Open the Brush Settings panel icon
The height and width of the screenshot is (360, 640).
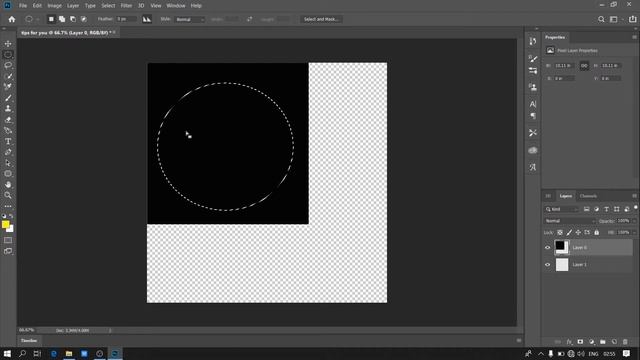[533, 58]
